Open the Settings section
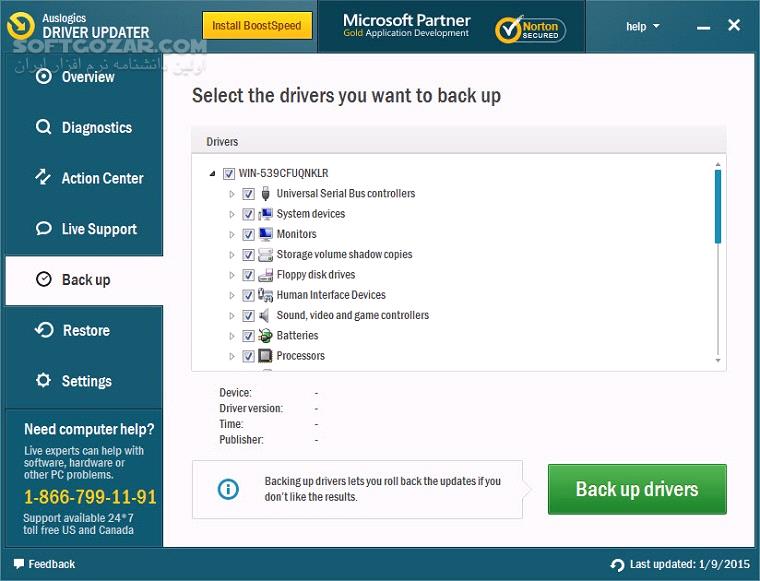 click(x=84, y=381)
